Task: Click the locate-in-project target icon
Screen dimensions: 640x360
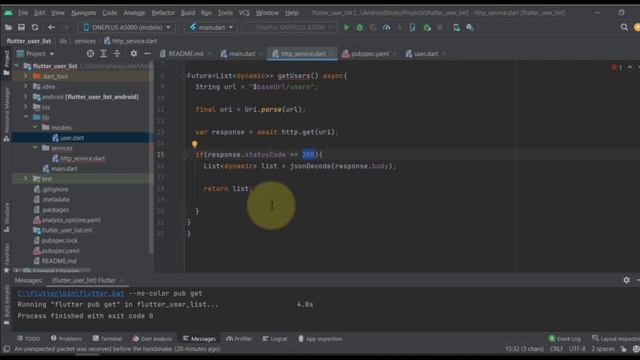Action: click(x=90, y=53)
